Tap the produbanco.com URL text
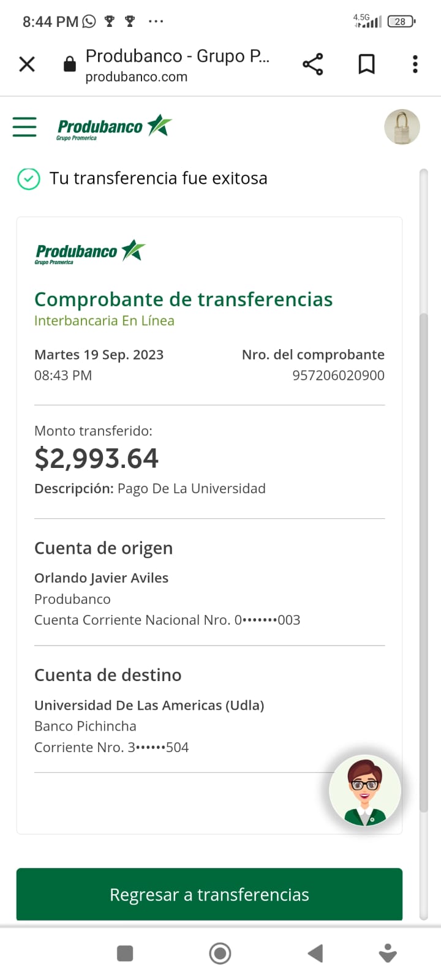441x980 pixels. click(x=137, y=77)
